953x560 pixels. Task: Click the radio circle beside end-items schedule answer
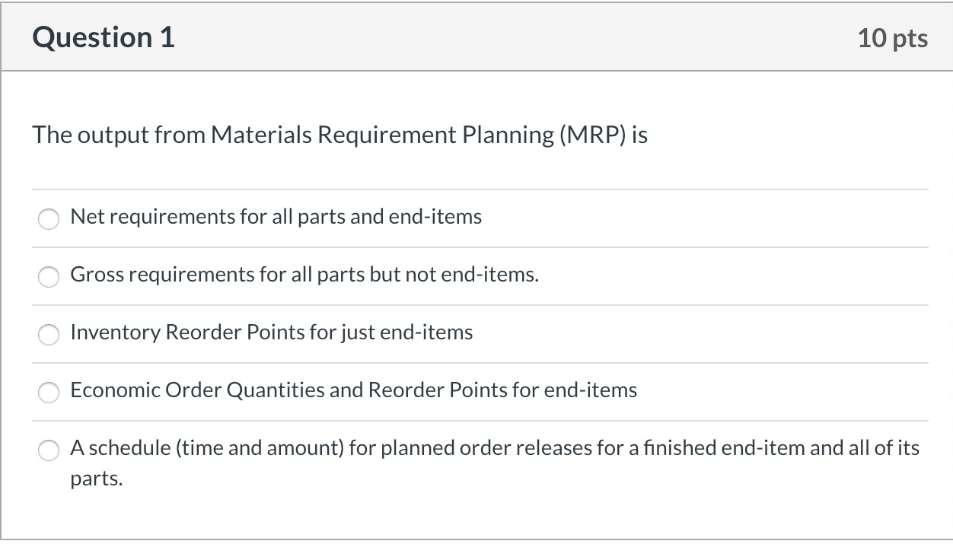(x=49, y=450)
